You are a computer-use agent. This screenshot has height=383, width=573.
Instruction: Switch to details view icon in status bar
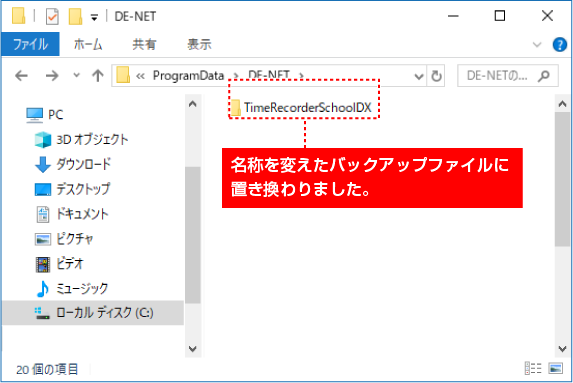coord(533,368)
